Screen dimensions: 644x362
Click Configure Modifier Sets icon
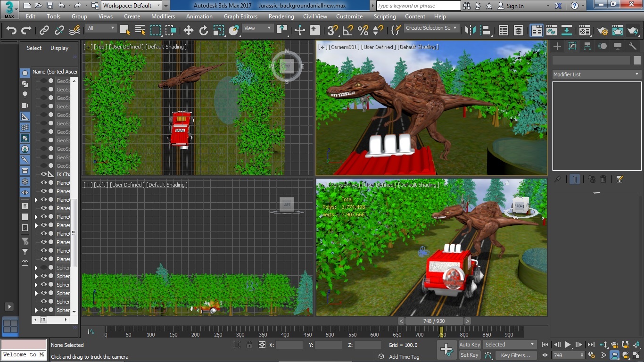pyautogui.click(x=620, y=179)
